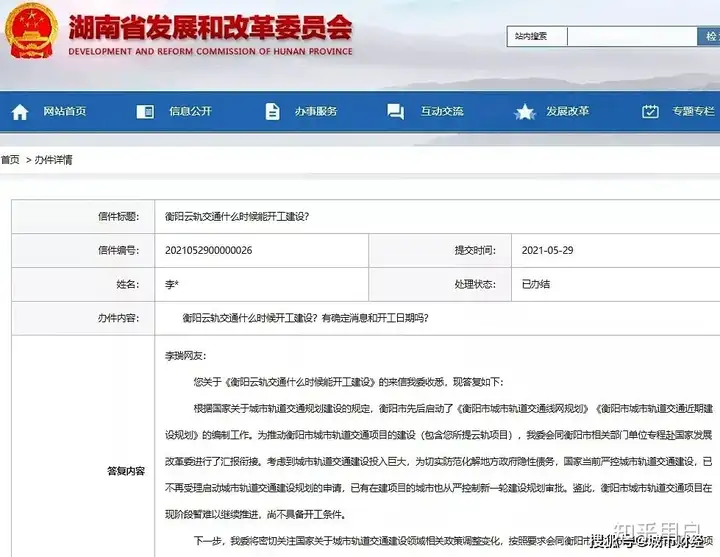Click the reply line ending 尚不具备开工条件
This screenshot has height=557, width=720.
(x=255, y=515)
